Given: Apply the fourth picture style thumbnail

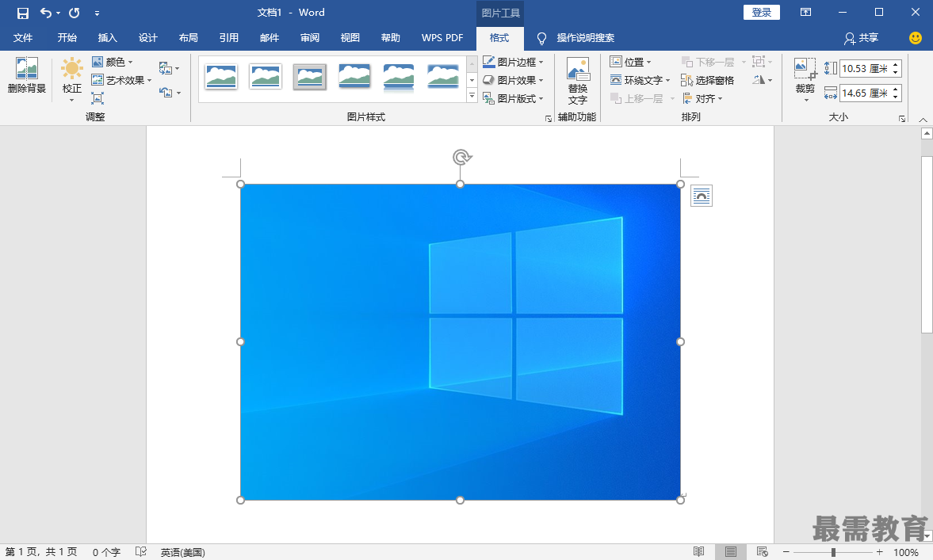Looking at the screenshot, I should (x=354, y=77).
